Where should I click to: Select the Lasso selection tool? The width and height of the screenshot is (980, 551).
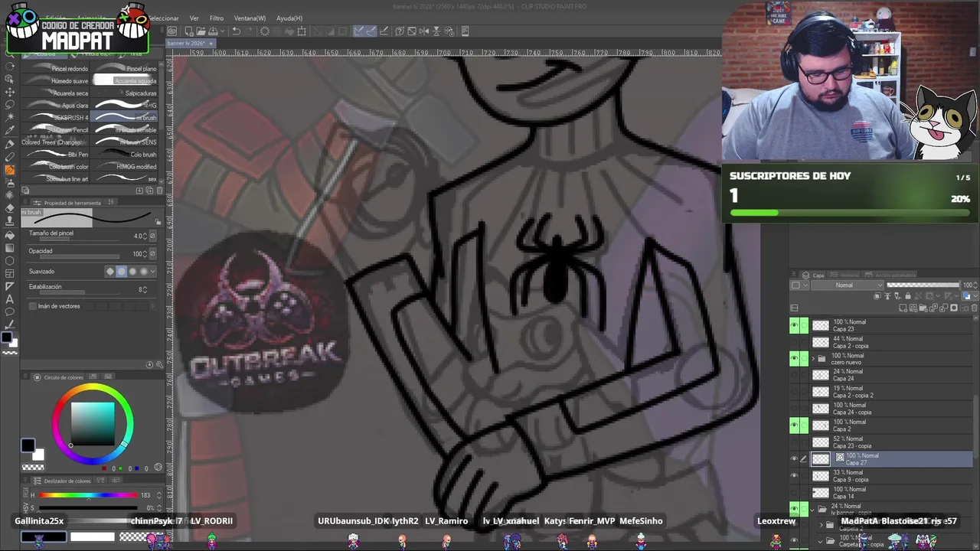pyautogui.click(x=9, y=105)
